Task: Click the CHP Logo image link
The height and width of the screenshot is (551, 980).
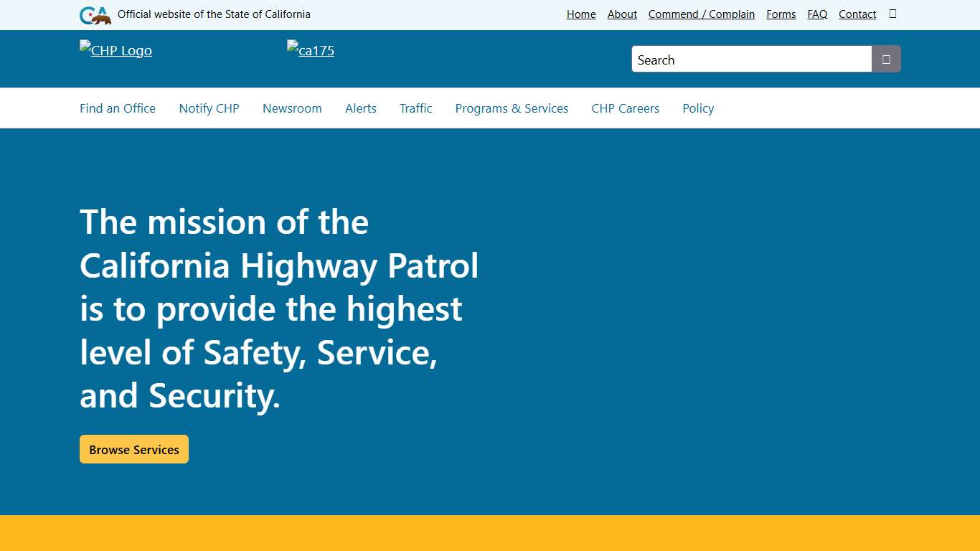Action: pyautogui.click(x=116, y=50)
